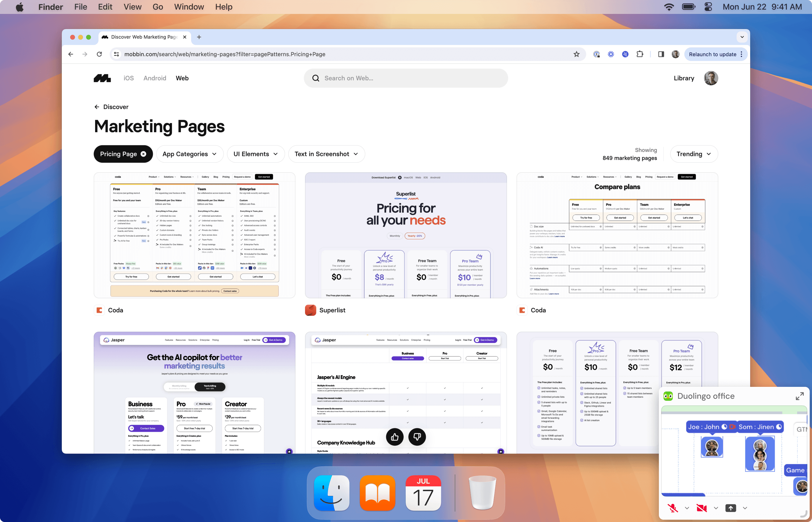This screenshot has height=522, width=812.
Task: Open the tab search chevron in the tab strip
Action: (x=742, y=37)
